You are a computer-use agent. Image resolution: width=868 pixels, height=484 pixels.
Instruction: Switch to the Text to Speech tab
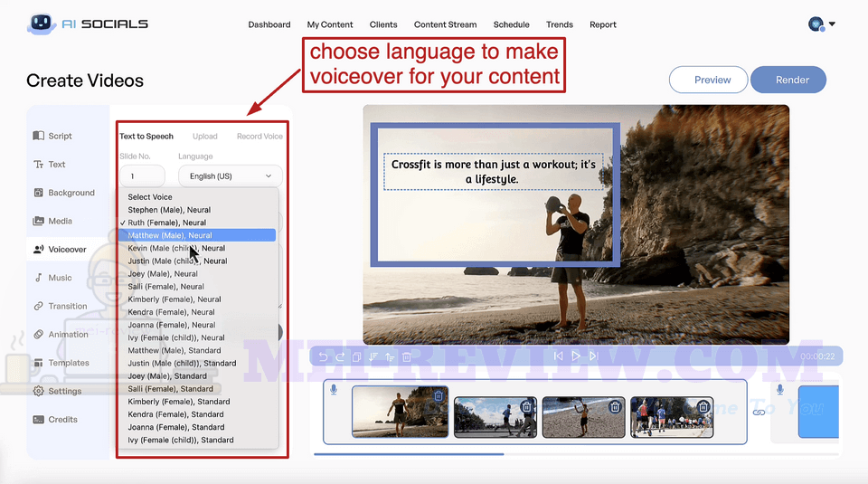click(x=146, y=137)
